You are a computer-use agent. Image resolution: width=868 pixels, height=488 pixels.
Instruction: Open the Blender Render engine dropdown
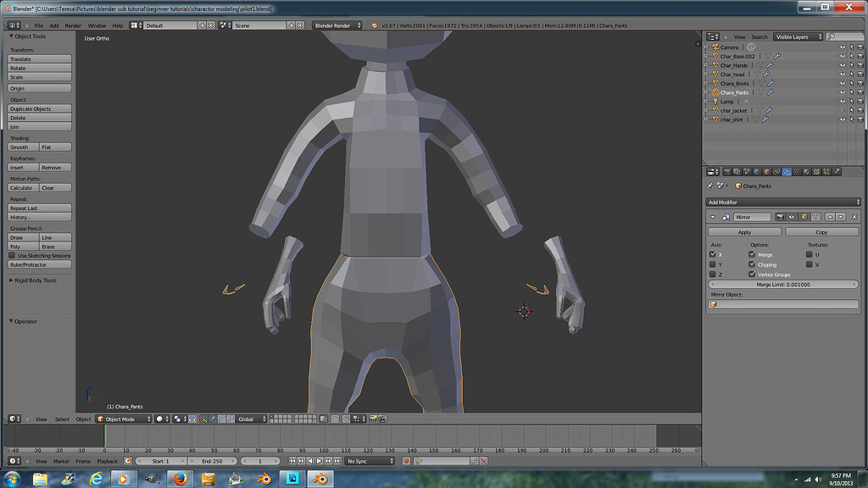pyautogui.click(x=337, y=25)
